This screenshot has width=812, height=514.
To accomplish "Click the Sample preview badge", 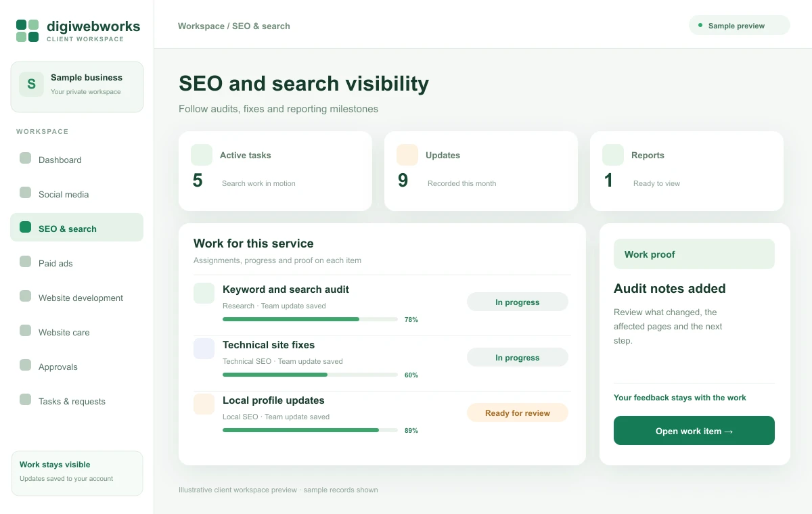I will tap(740, 26).
